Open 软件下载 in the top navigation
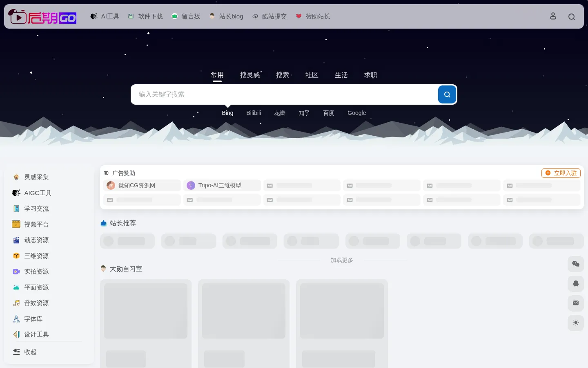Image resolution: width=588 pixels, height=368 pixels. (145, 16)
